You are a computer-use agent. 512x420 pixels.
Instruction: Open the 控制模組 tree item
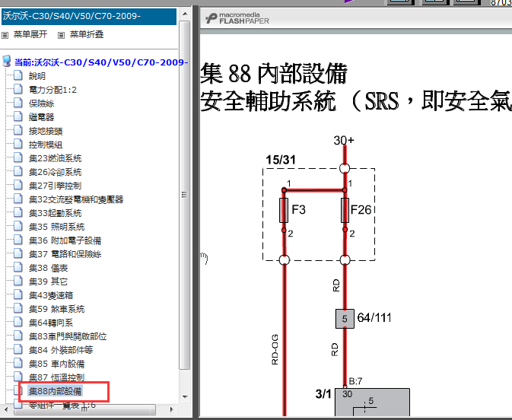pyautogui.click(x=46, y=145)
